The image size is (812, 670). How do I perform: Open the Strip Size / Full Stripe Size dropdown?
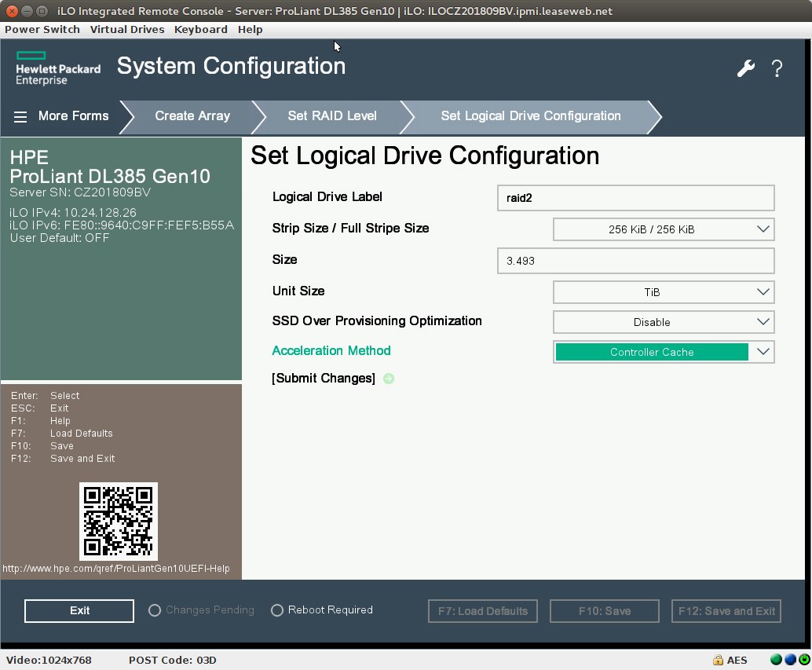pyautogui.click(x=664, y=229)
